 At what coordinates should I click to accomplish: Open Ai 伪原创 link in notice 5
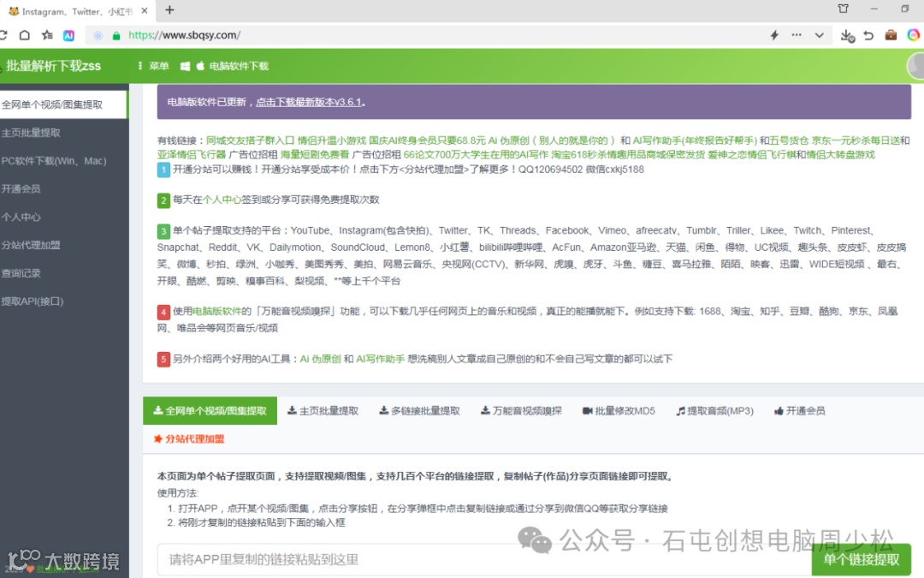pos(321,359)
